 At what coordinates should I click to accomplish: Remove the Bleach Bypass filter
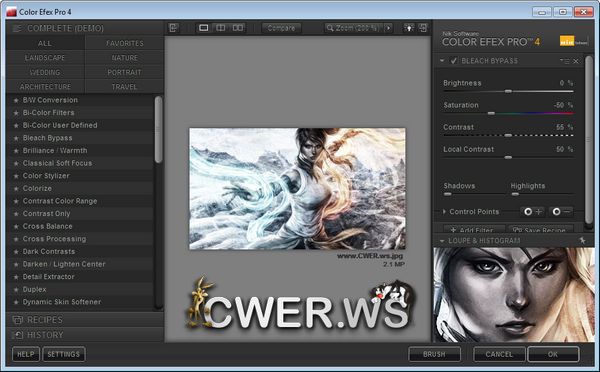pyautogui.click(x=576, y=61)
